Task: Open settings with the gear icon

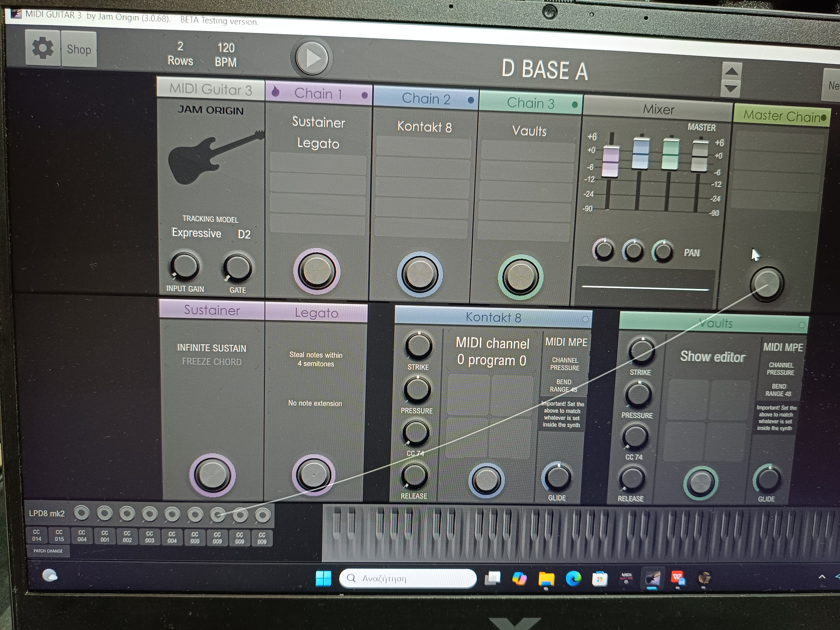Action: coord(42,48)
